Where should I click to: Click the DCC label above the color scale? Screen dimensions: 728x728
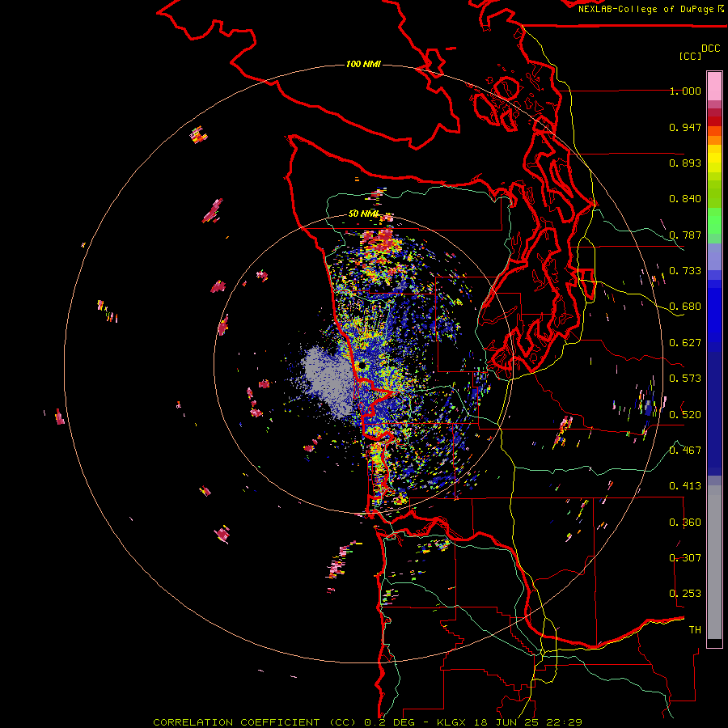[711, 49]
